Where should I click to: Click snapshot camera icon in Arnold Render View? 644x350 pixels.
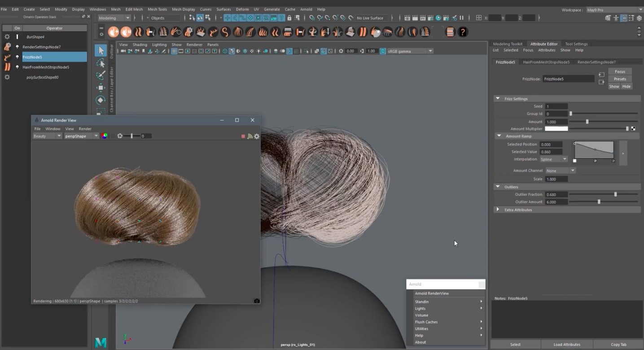[x=257, y=301]
